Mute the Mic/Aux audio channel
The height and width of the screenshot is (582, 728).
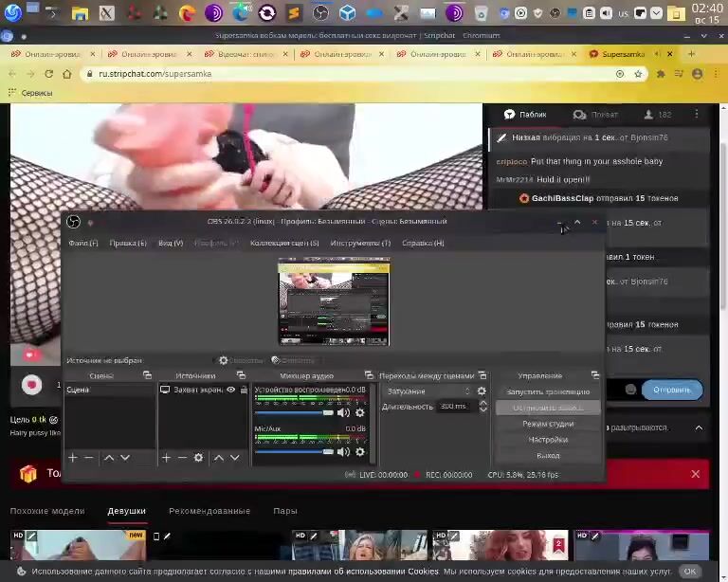[x=343, y=451]
